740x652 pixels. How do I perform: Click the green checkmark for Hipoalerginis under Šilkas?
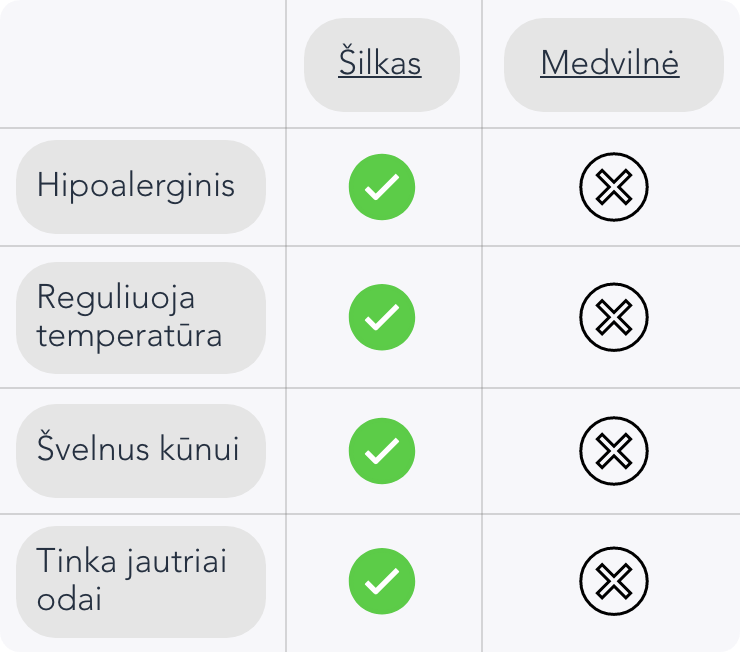(x=381, y=187)
